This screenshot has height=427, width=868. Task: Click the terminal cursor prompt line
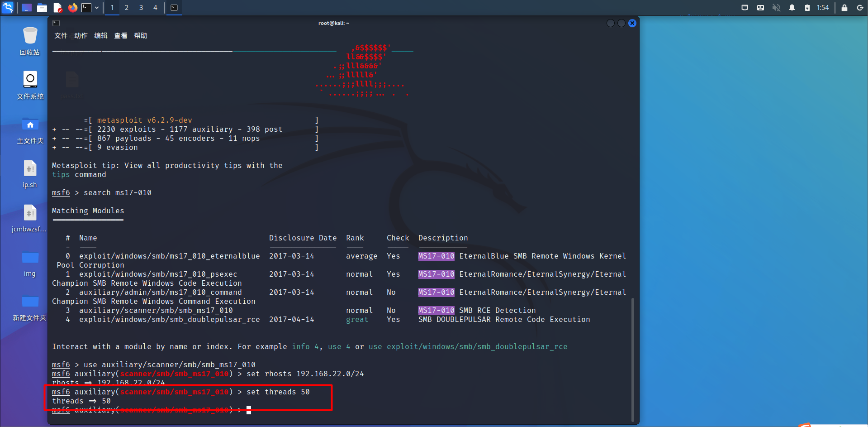coord(152,410)
